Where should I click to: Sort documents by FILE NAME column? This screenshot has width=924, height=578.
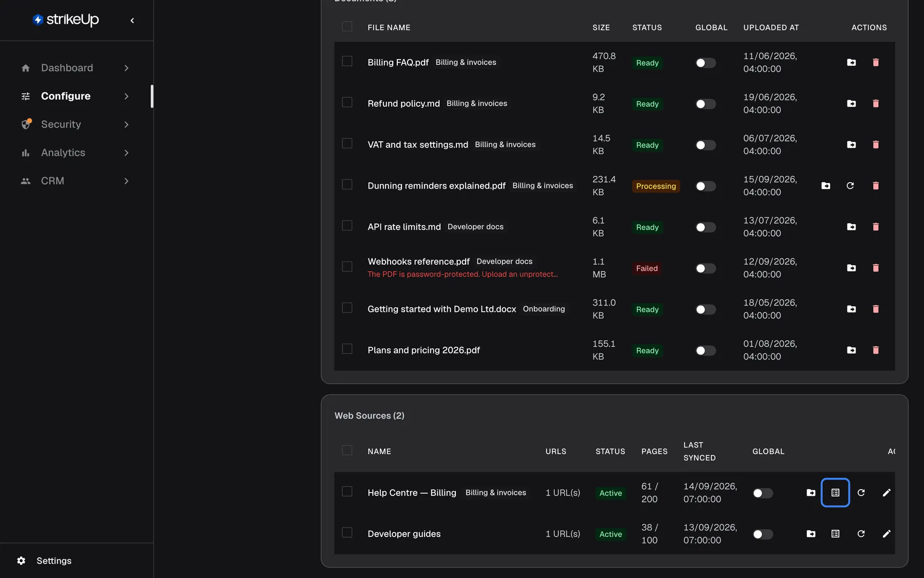[389, 27]
